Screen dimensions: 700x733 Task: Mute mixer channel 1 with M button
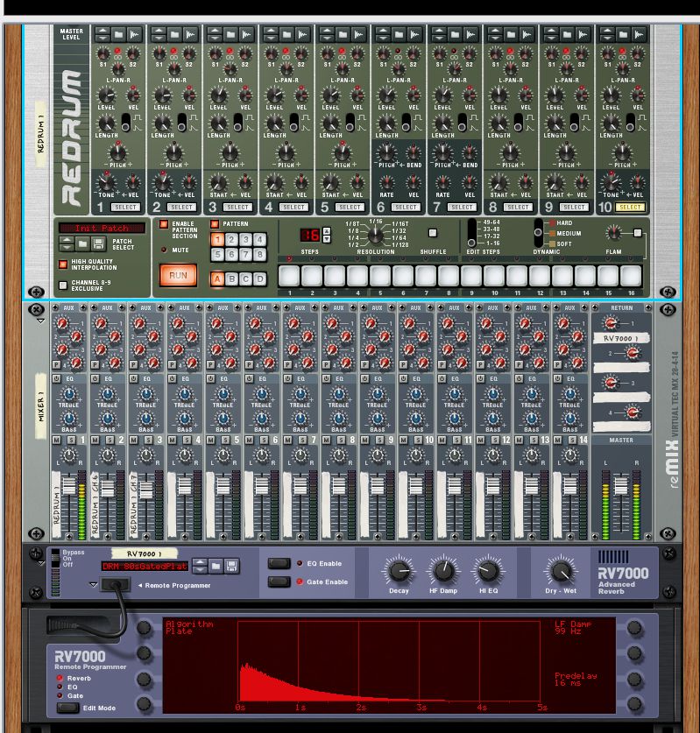(57, 440)
